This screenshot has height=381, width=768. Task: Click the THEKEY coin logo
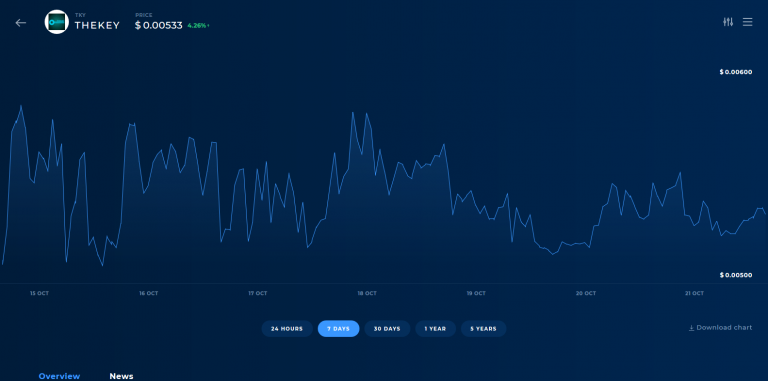tap(56, 22)
